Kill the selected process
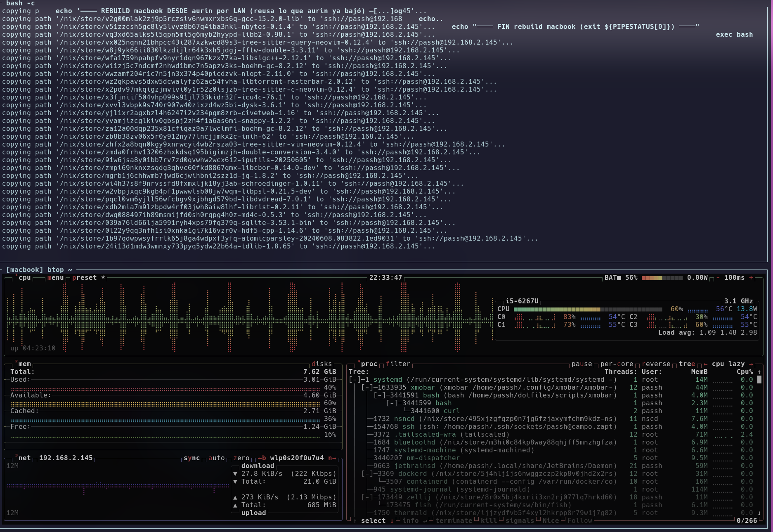The height and width of the screenshot is (532, 773). [x=489, y=521]
